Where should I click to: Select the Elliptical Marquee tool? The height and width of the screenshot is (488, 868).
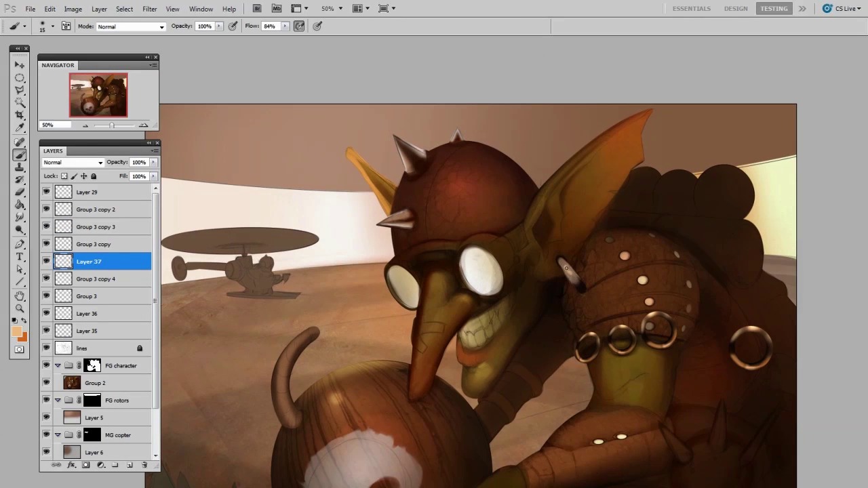click(20, 78)
